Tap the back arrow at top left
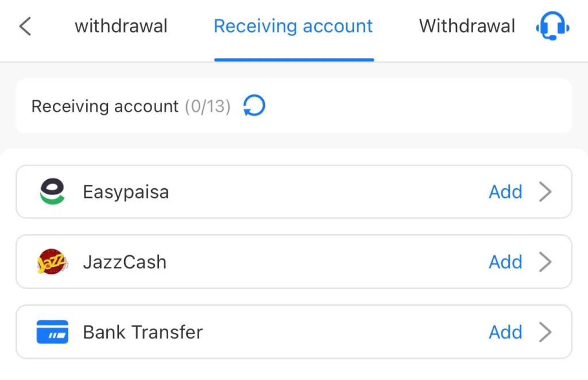The image size is (588, 380). pyautogui.click(x=24, y=26)
